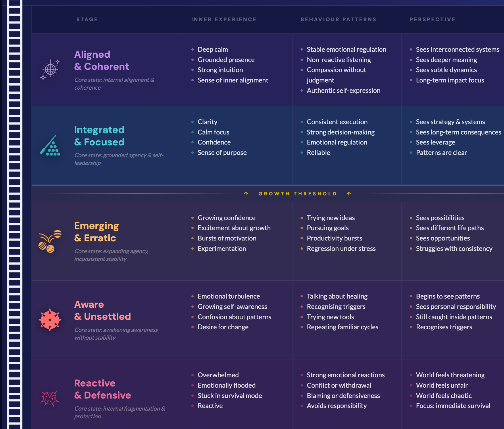Open the Integrated & Focused stage title
The height and width of the screenshot is (429, 504).
pos(99,136)
